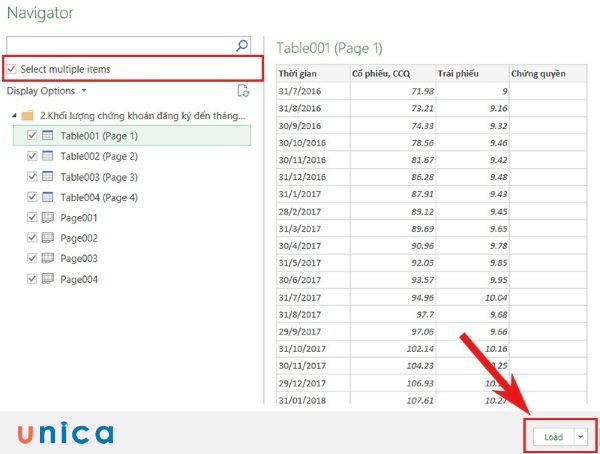Click the Table004 table icon
The width and height of the screenshot is (600, 454).
tap(47, 197)
